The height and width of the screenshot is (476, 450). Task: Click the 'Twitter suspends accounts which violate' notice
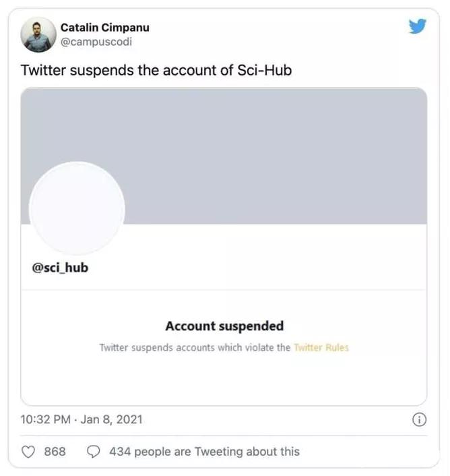click(195, 348)
